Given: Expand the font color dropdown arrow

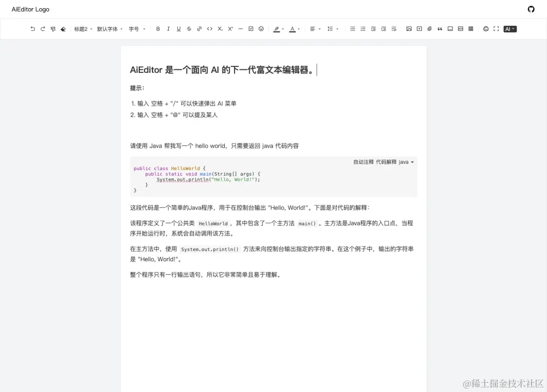Looking at the screenshot, I should click(299, 29).
